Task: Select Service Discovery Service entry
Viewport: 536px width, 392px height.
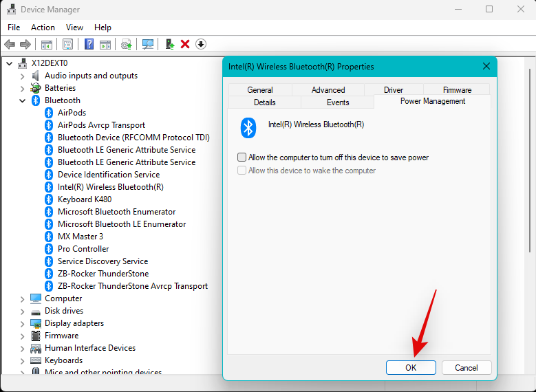Action: click(103, 261)
